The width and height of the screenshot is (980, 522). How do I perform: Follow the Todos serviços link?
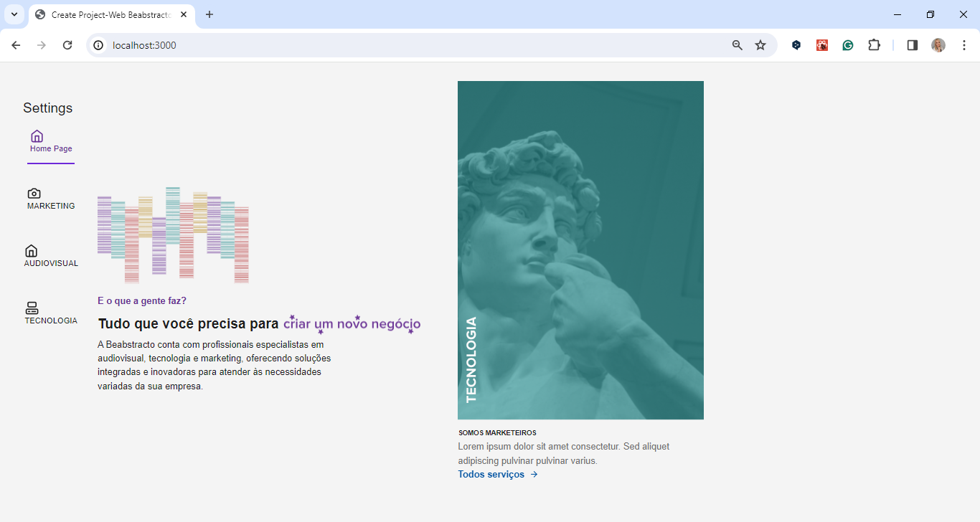coord(498,475)
